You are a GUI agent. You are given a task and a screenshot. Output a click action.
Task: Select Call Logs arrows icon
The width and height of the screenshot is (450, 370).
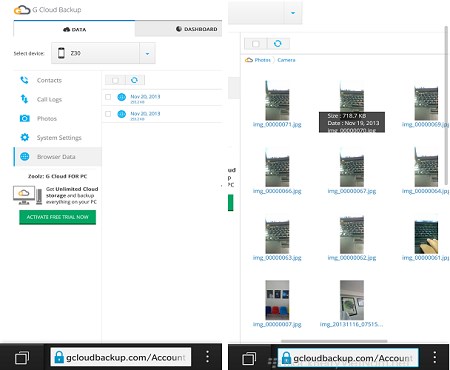point(24,99)
